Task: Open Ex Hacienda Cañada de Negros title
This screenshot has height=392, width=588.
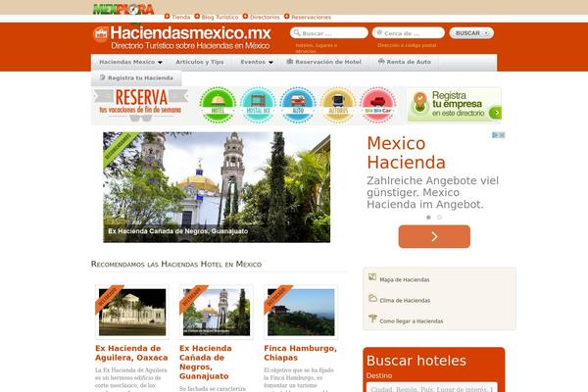Action: (x=206, y=362)
